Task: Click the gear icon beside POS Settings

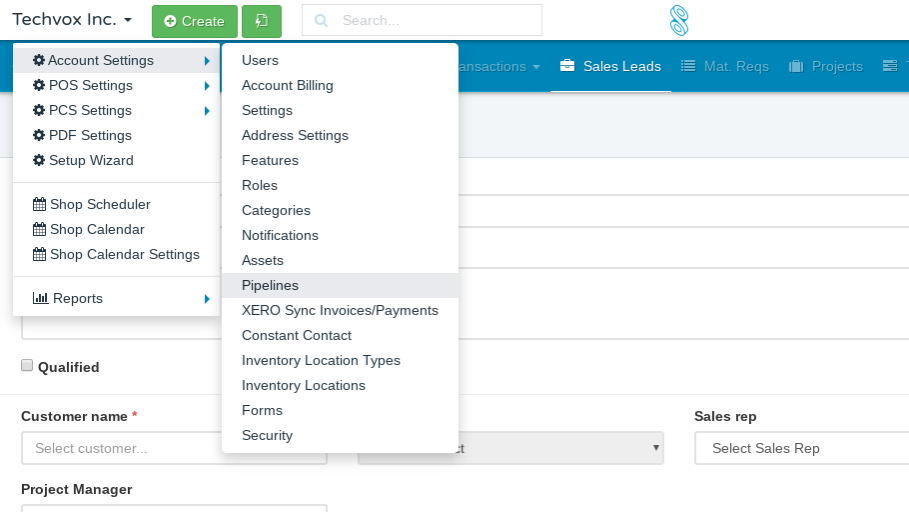Action: tap(39, 85)
